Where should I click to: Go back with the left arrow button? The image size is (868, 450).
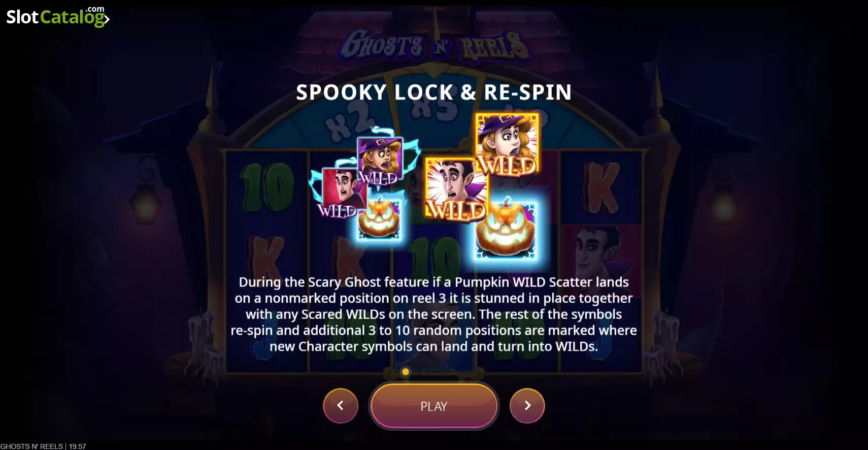(341, 405)
